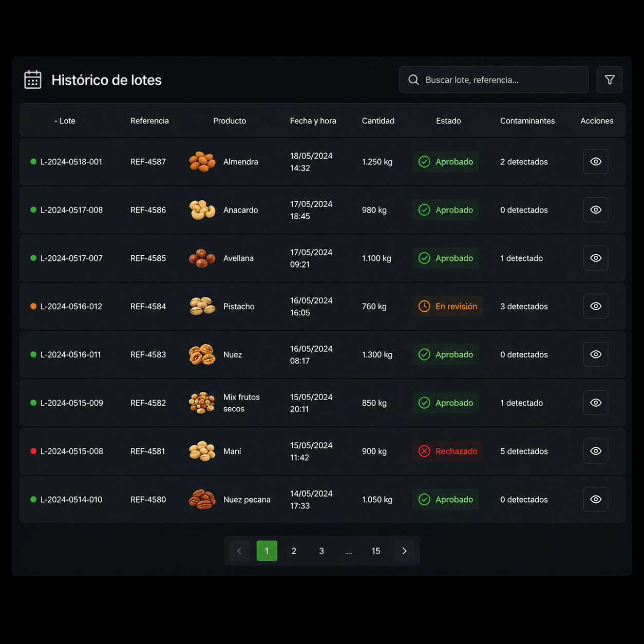Screen dimensions: 644x644
Task: Click the Aprobado badge for REF-4586
Action: pos(446,210)
